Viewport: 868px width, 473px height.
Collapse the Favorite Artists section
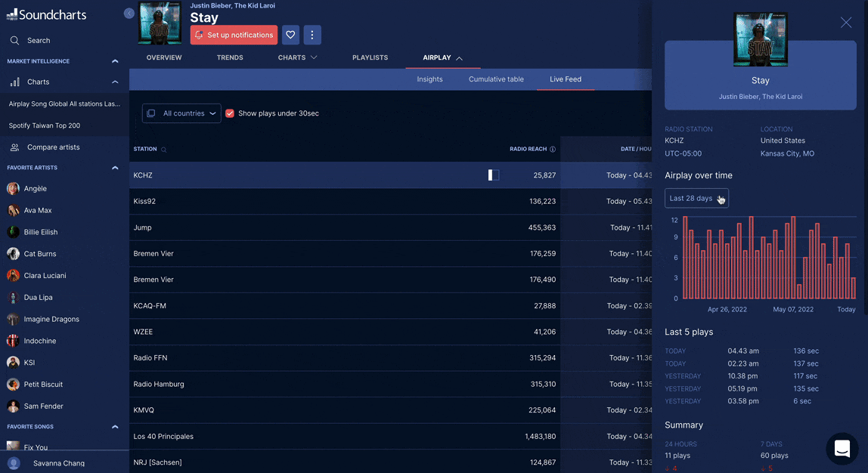(115, 168)
